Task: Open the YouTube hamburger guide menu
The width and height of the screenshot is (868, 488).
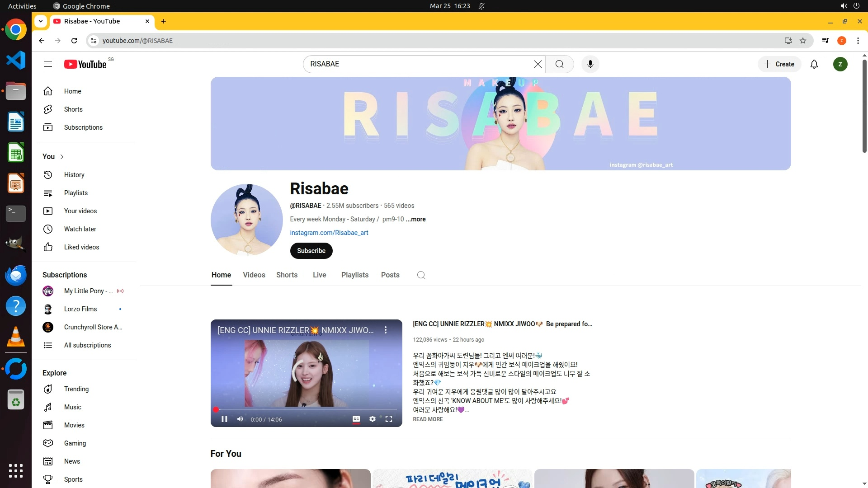Action: click(x=48, y=64)
